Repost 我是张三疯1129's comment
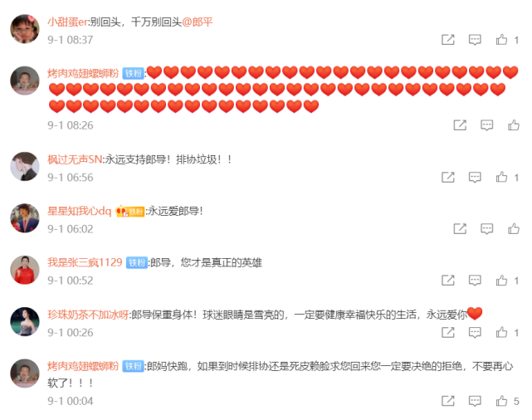The image size is (532, 420). pos(448,281)
